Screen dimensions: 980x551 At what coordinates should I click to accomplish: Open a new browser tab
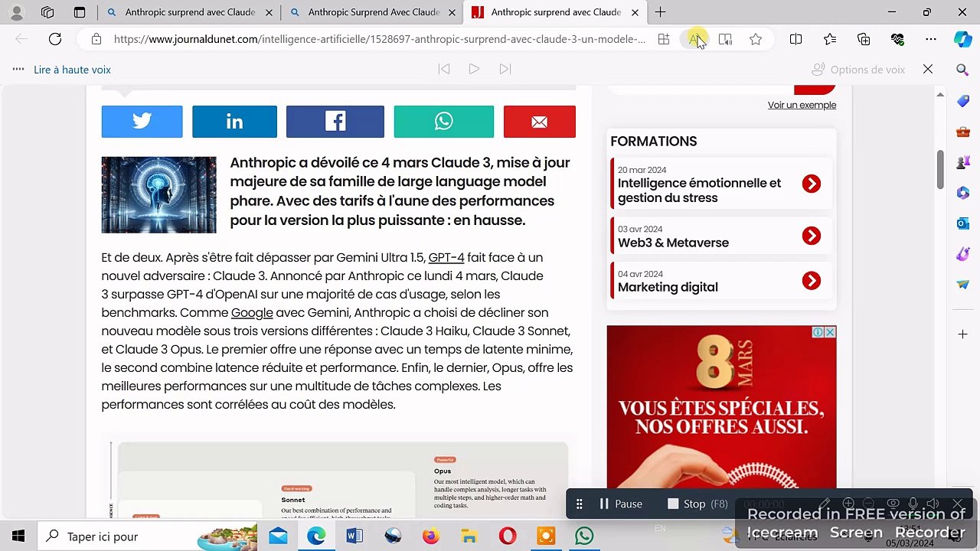click(660, 12)
